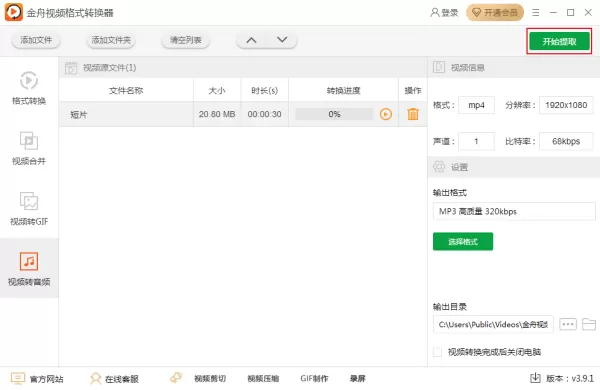Click the 选择格式 green button
Screen dimensions: 600x390
[463, 242]
